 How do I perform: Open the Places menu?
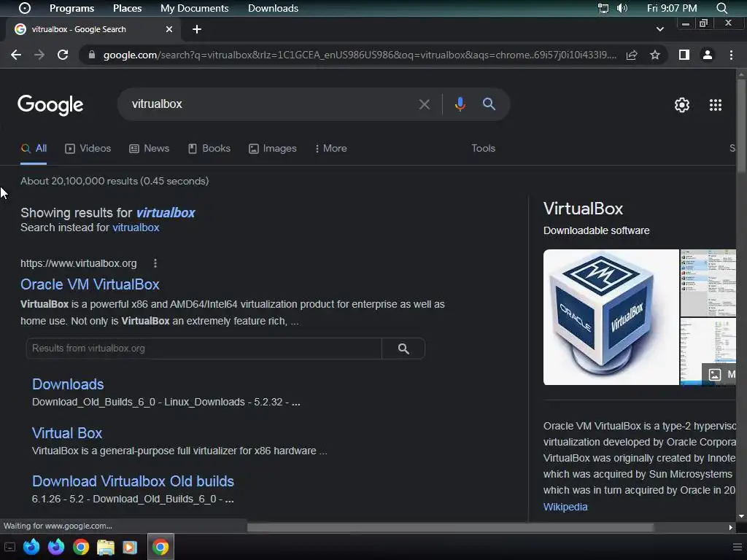click(x=127, y=8)
